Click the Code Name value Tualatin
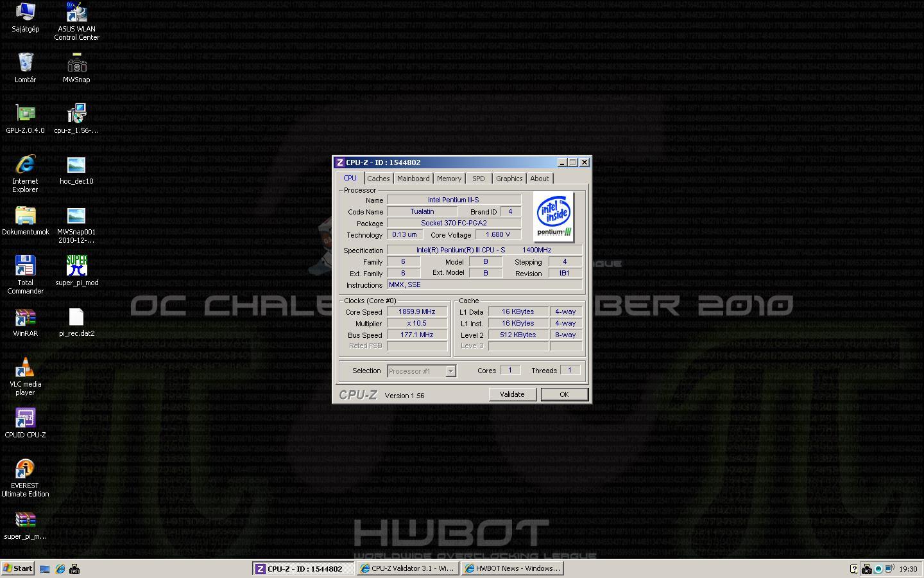The image size is (924, 578). [422, 211]
